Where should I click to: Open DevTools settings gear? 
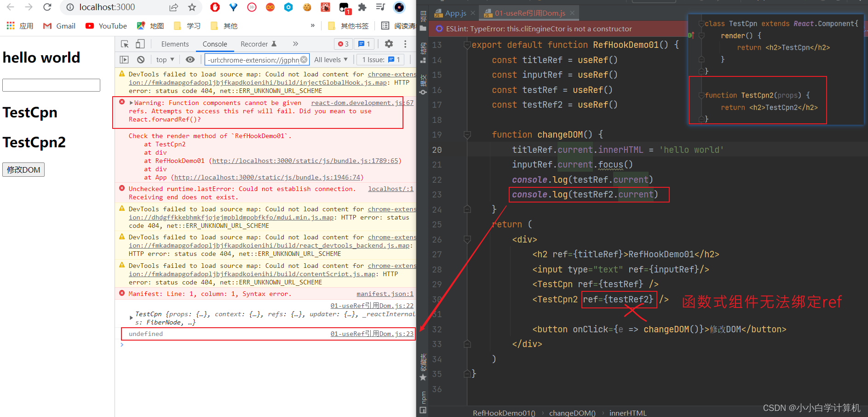(389, 44)
